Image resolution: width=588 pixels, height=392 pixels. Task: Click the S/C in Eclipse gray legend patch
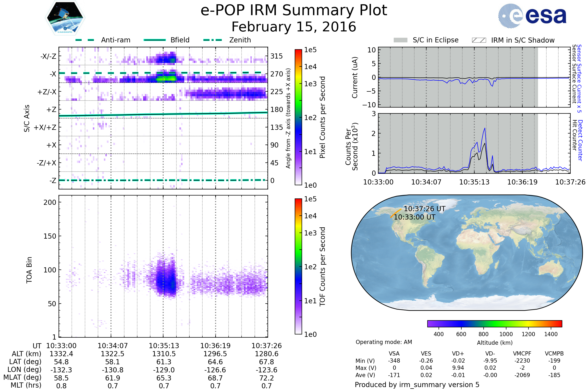click(400, 40)
